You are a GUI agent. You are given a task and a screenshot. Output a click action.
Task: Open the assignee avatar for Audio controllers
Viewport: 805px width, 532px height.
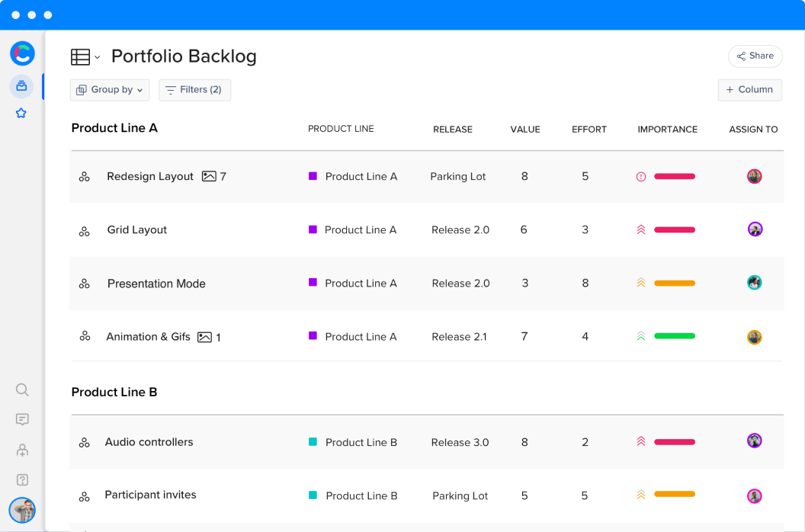click(x=754, y=441)
